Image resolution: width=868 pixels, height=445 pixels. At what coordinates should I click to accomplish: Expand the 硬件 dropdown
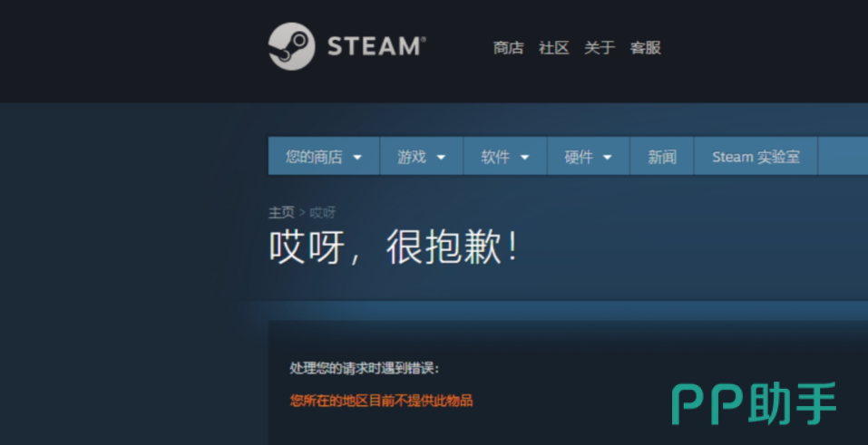click(589, 157)
